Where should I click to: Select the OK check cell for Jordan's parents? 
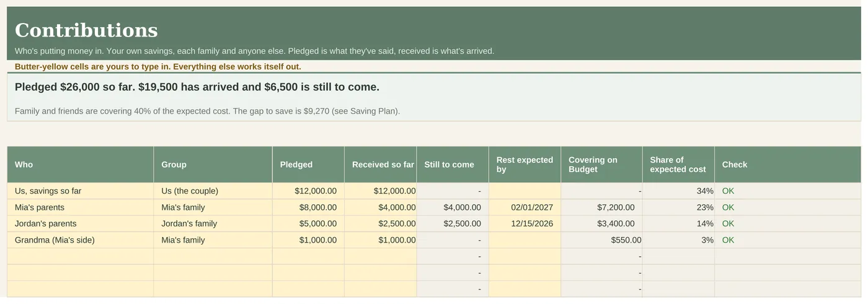point(788,223)
